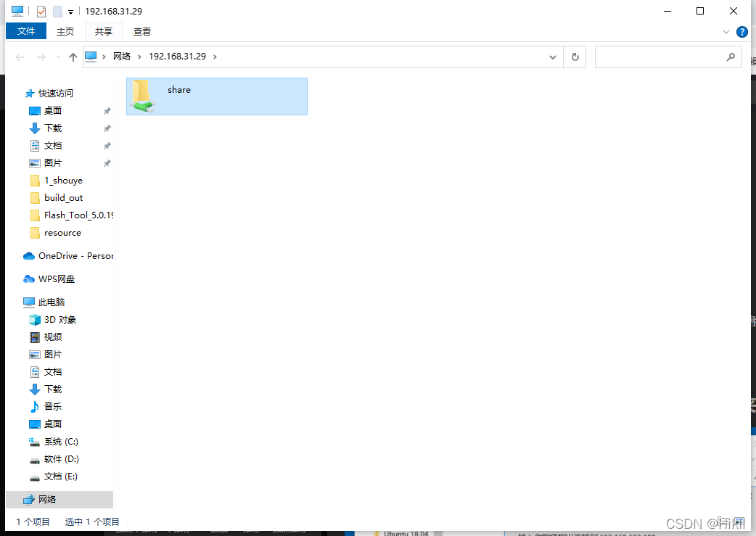Open the 系统 (C:) drive
The image size is (756, 536).
coord(61,442)
